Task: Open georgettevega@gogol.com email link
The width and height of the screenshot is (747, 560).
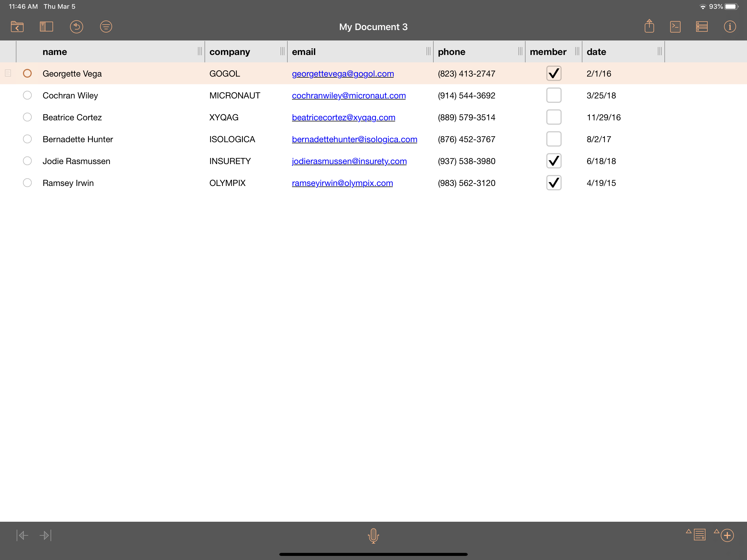Action: (342, 74)
